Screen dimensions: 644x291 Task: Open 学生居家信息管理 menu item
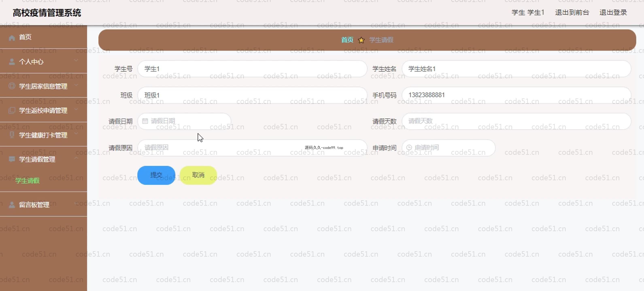[44, 86]
